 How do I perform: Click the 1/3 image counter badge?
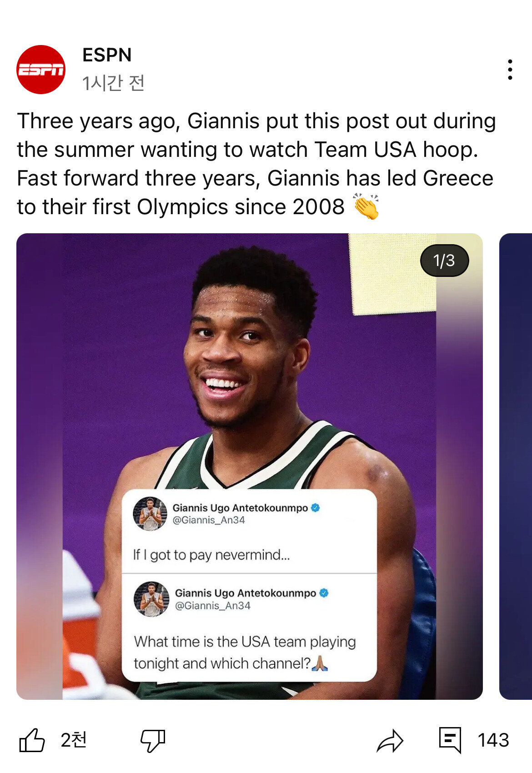pyautogui.click(x=444, y=261)
